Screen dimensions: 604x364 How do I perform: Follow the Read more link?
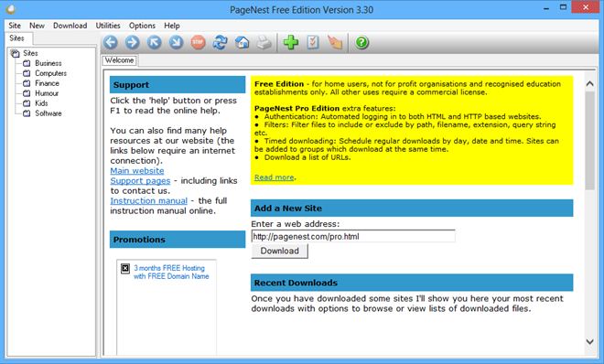pos(275,177)
